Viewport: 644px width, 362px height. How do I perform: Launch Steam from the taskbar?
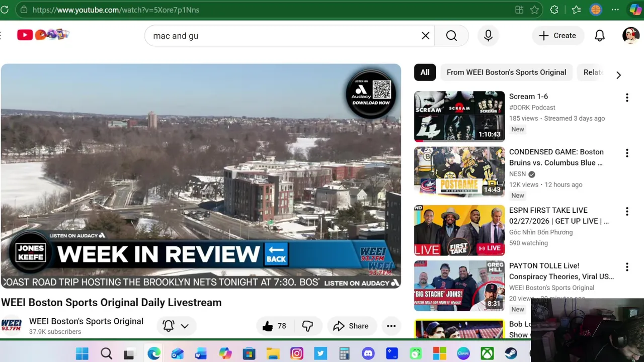tap(511, 353)
